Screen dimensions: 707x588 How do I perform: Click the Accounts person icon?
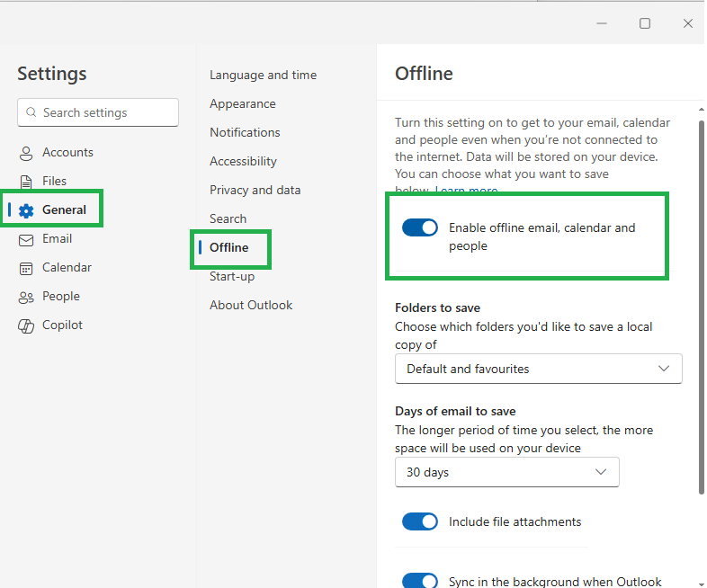point(26,153)
